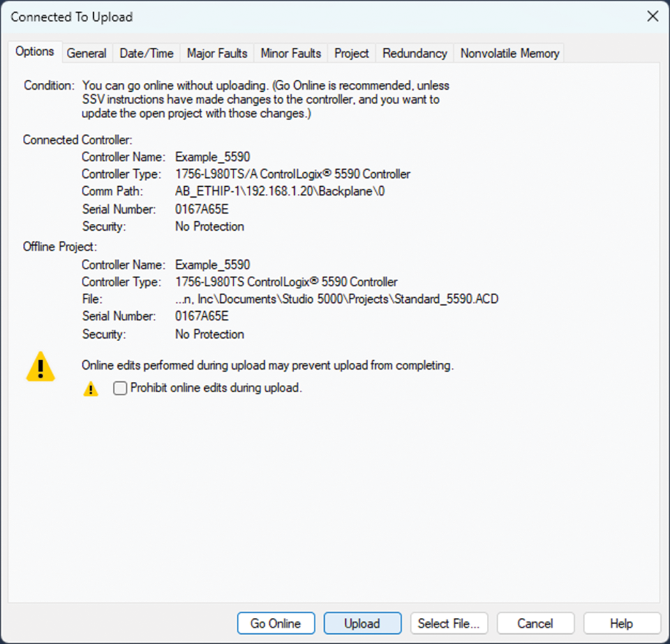Image resolution: width=670 pixels, height=644 pixels.
Task: Click the Connected To Upload title bar
Action: tap(71, 17)
